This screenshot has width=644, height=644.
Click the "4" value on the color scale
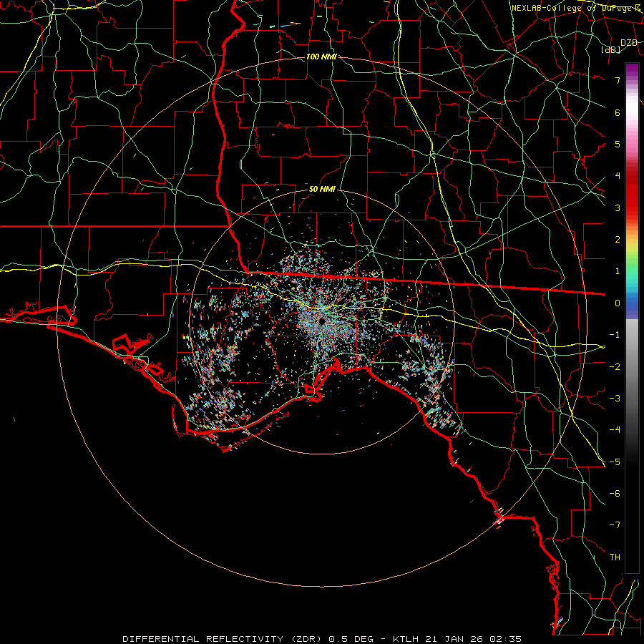(x=618, y=176)
